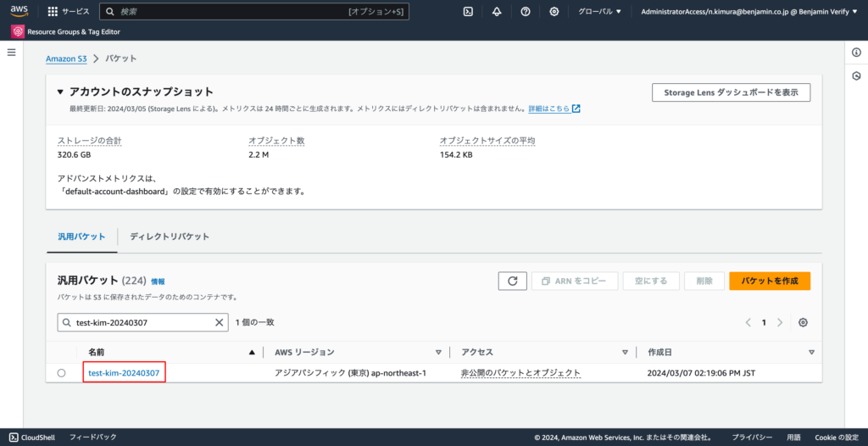Click the Amazon S3 breadcrumb
Screen dimensions: 868x446
point(66,59)
